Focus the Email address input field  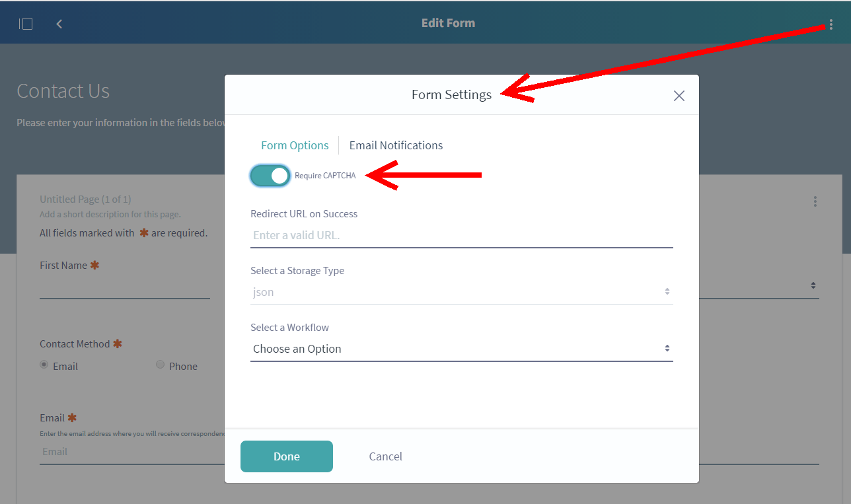[x=132, y=452]
